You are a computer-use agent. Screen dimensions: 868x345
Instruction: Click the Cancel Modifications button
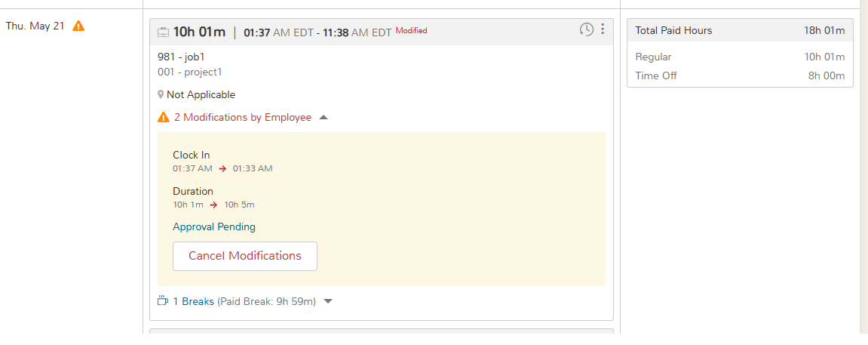244,256
